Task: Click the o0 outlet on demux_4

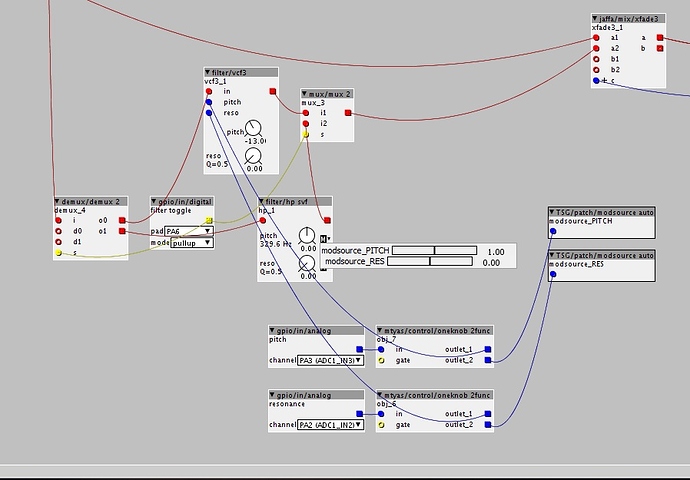Action: (122, 219)
